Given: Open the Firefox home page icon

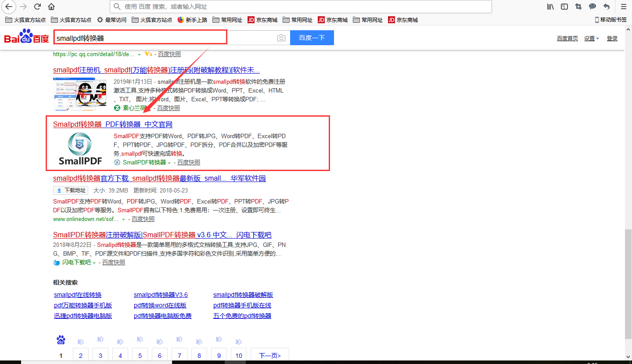Looking at the screenshot, I should coord(51,7).
